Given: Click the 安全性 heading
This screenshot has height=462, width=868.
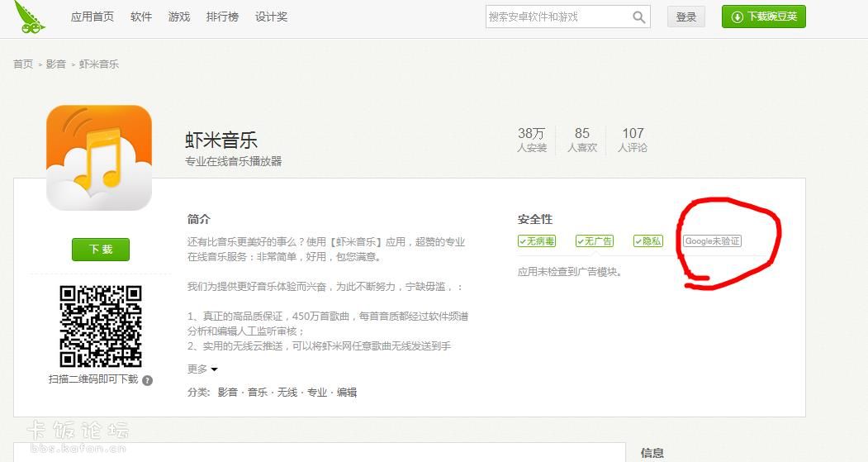Looking at the screenshot, I should 535,219.
